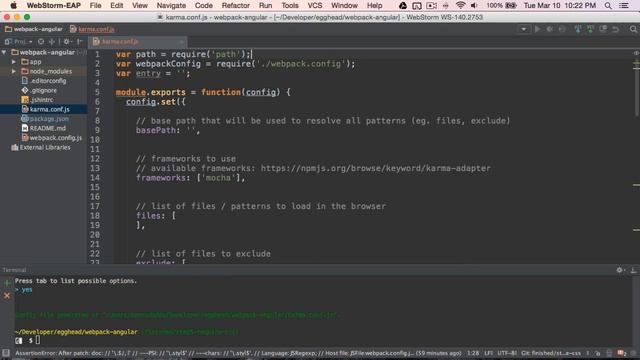Click webpack-angular breadcrumb in navigation bar

point(33,29)
